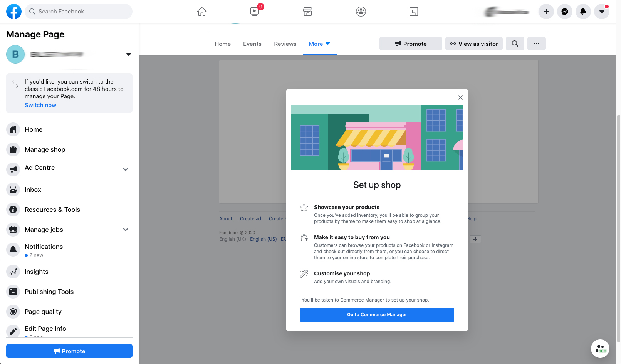621x364 pixels.
Task: Open the Home feed icon in top bar
Action: [202, 12]
